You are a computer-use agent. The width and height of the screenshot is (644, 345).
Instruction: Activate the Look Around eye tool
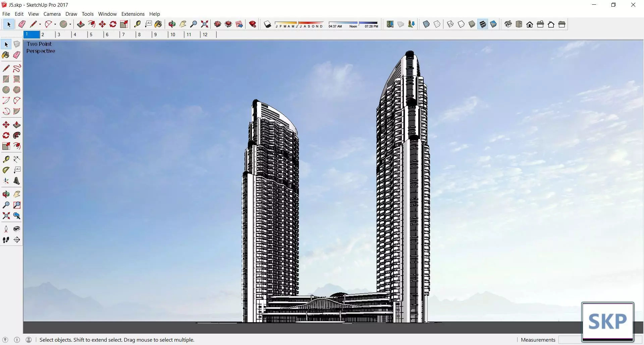pyautogui.click(x=17, y=229)
